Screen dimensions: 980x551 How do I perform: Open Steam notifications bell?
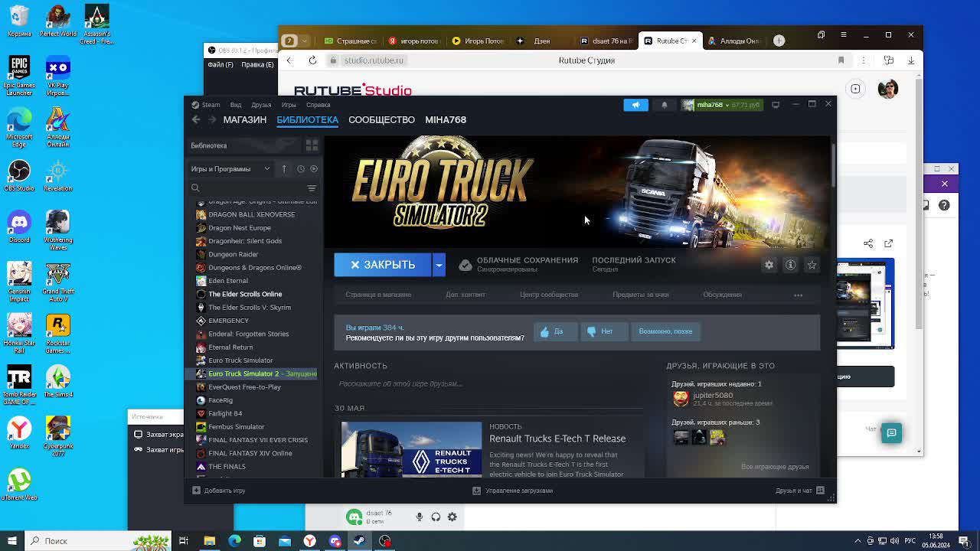click(x=665, y=105)
